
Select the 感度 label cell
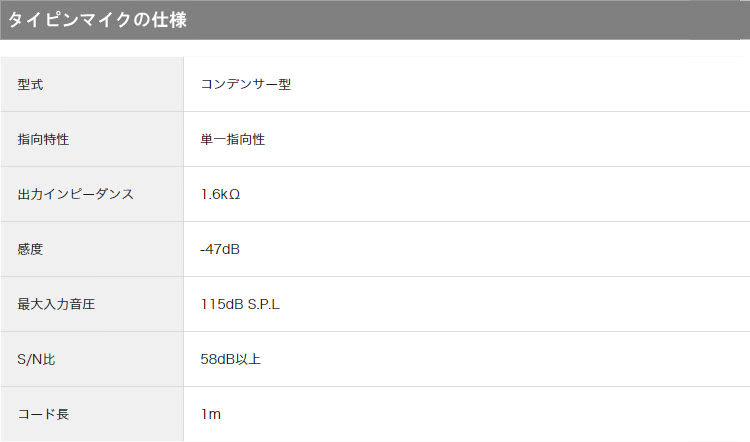pos(92,249)
